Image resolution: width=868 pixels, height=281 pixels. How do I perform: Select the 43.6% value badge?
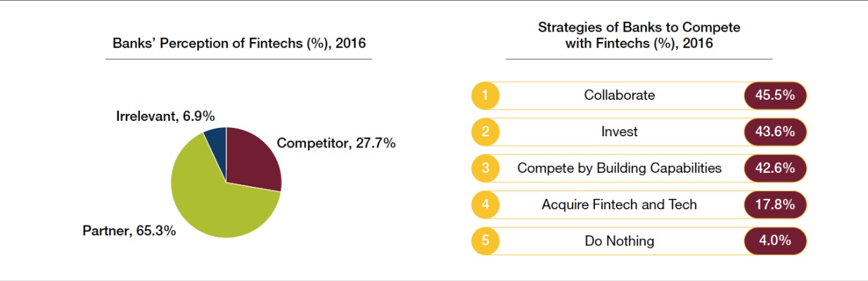(775, 132)
